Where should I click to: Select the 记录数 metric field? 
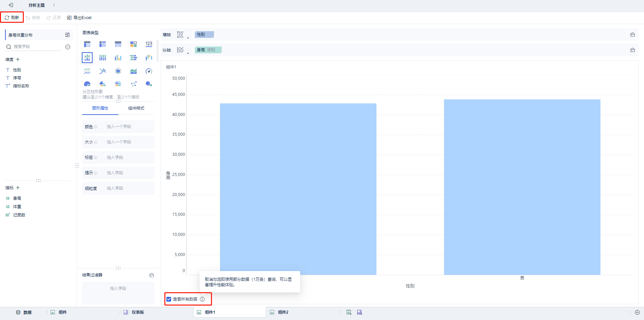[x=19, y=215]
